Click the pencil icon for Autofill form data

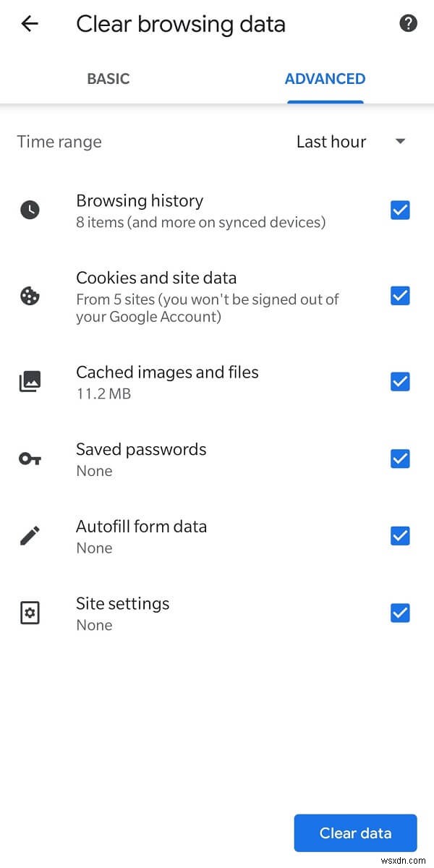30,535
